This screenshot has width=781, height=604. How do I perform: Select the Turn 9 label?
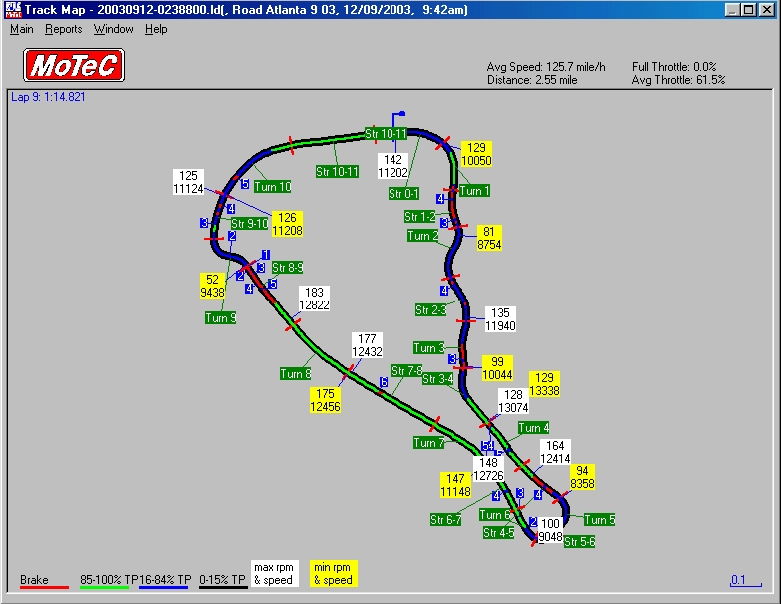pos(221,318)
